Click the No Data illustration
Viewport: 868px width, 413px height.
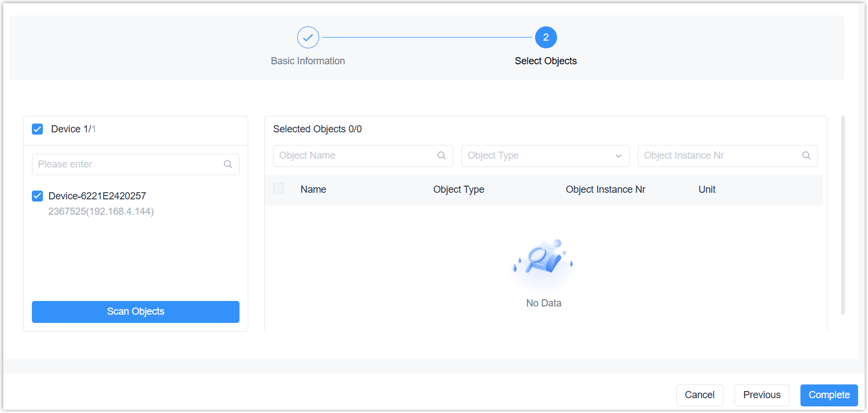tap(543, 258)
